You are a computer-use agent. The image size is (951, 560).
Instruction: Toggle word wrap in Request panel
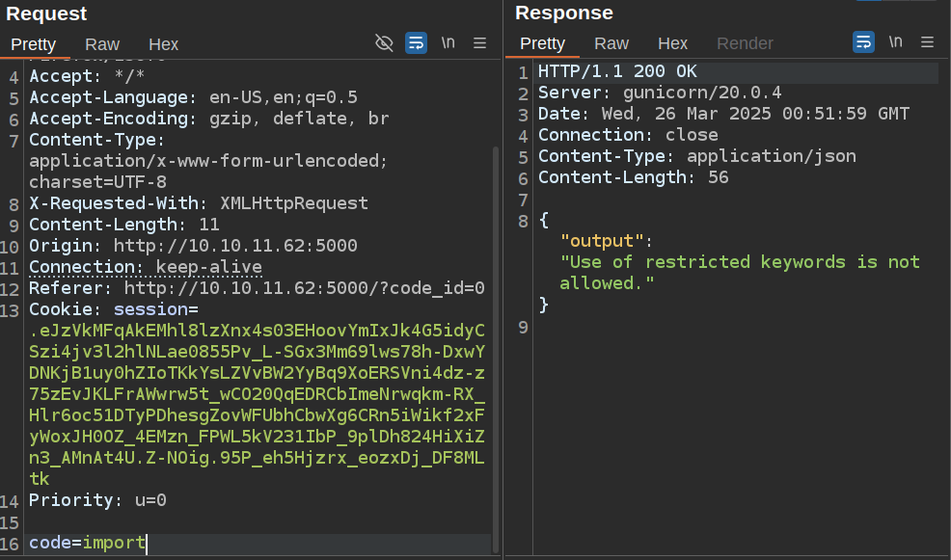point(416,42)
